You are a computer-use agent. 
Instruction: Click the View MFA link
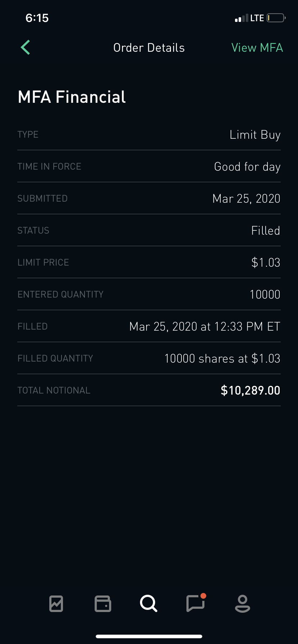click(x=257, y=48)
